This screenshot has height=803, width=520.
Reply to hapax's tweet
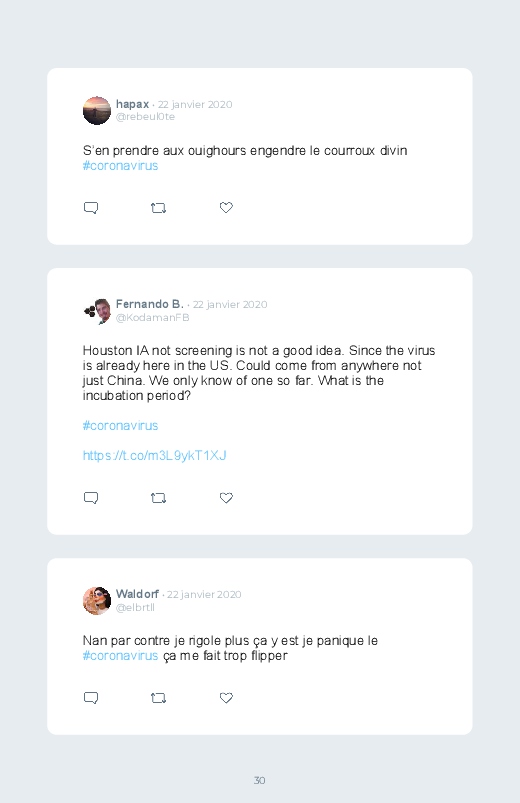91,207
